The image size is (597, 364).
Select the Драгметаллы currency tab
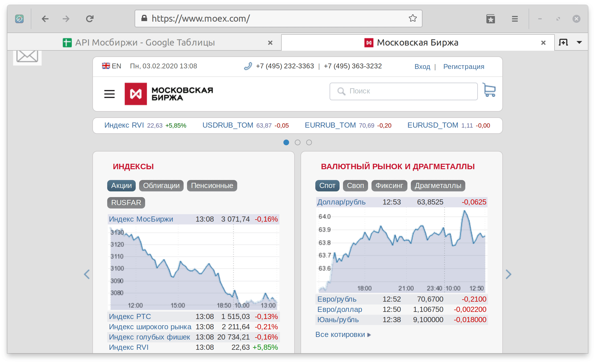click(x=438, y=186)
